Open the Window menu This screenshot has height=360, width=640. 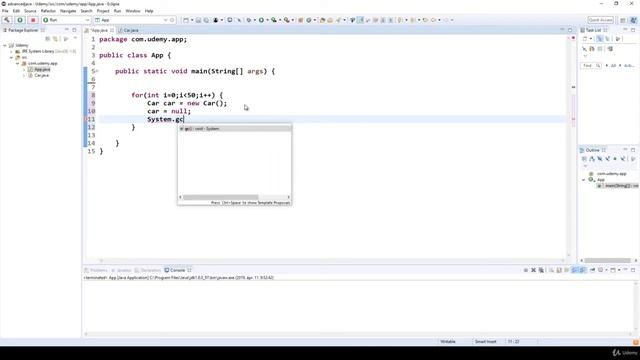click(133, 11)
